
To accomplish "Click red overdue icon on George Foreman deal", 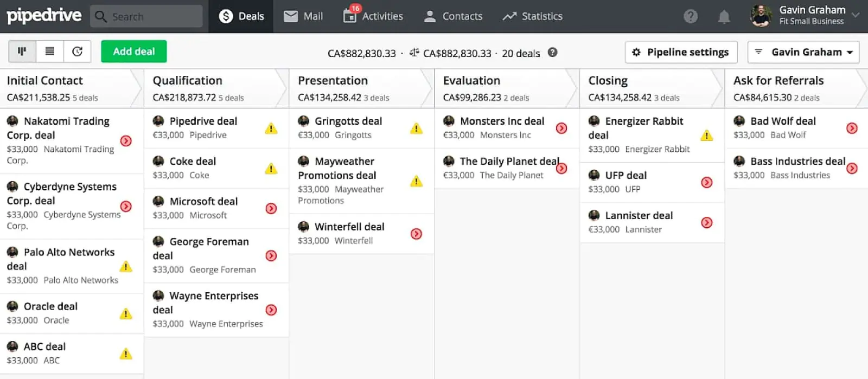I will (x=271, y=256).
